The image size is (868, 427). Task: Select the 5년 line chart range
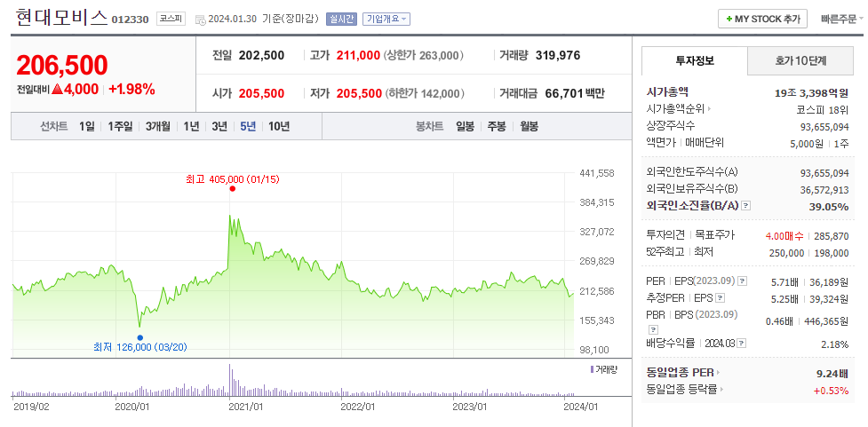(x=248, y=126)
